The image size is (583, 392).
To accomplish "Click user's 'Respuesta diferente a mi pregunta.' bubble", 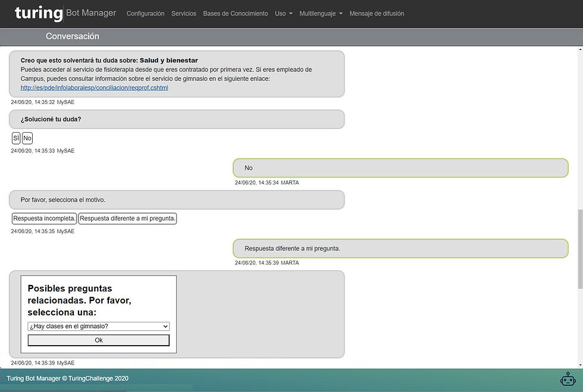I will [400, 249].
